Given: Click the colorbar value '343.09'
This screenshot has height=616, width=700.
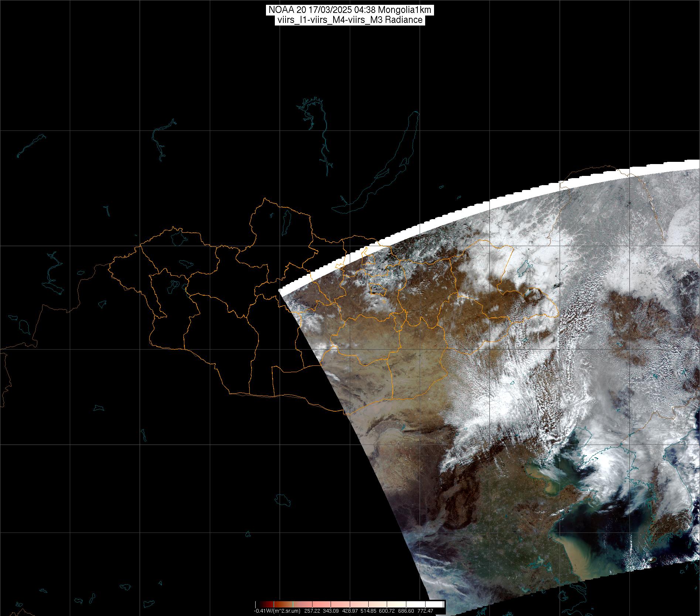Looking at the screenshot, I should [331, 611].
